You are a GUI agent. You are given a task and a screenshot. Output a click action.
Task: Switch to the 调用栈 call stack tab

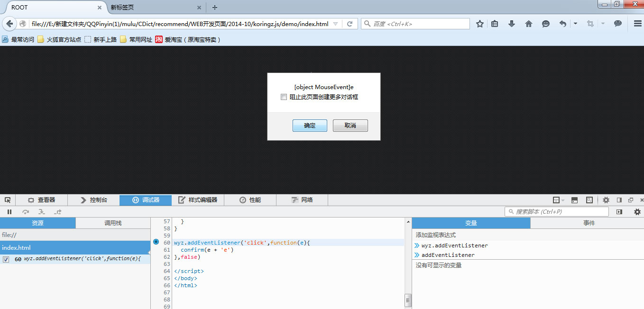click(113, 223)
